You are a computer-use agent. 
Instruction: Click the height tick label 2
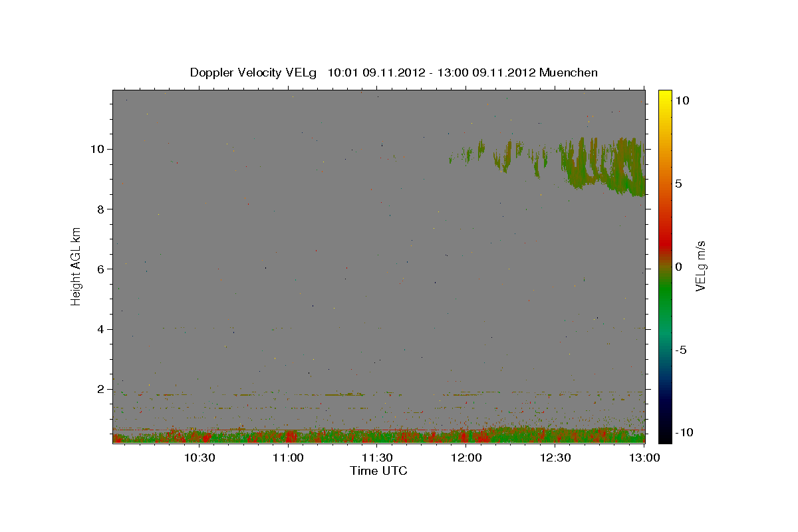coord(102,389)
